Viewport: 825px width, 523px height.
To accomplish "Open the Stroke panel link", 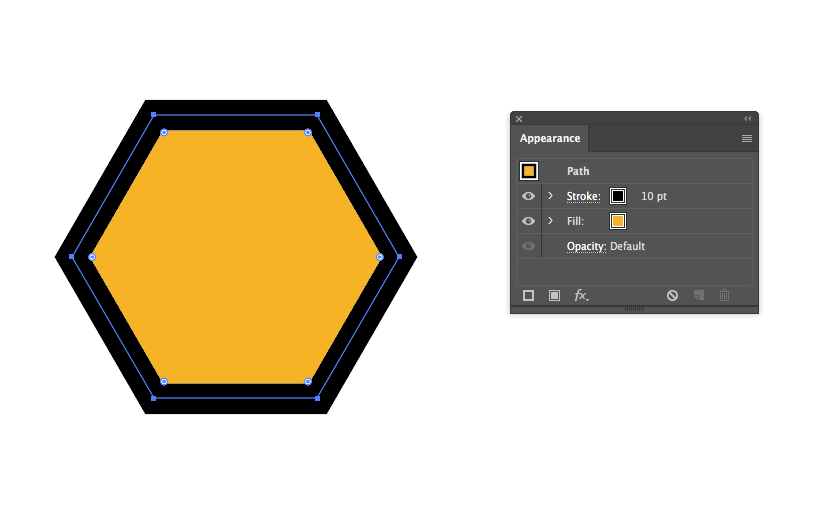I will point(583,196).
